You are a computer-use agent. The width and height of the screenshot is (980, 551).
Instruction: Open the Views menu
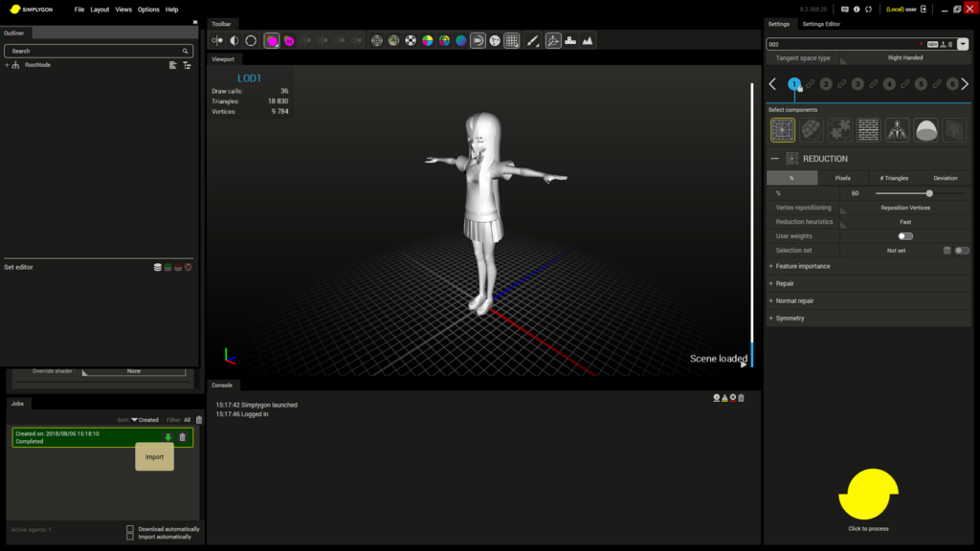[123, 10]
